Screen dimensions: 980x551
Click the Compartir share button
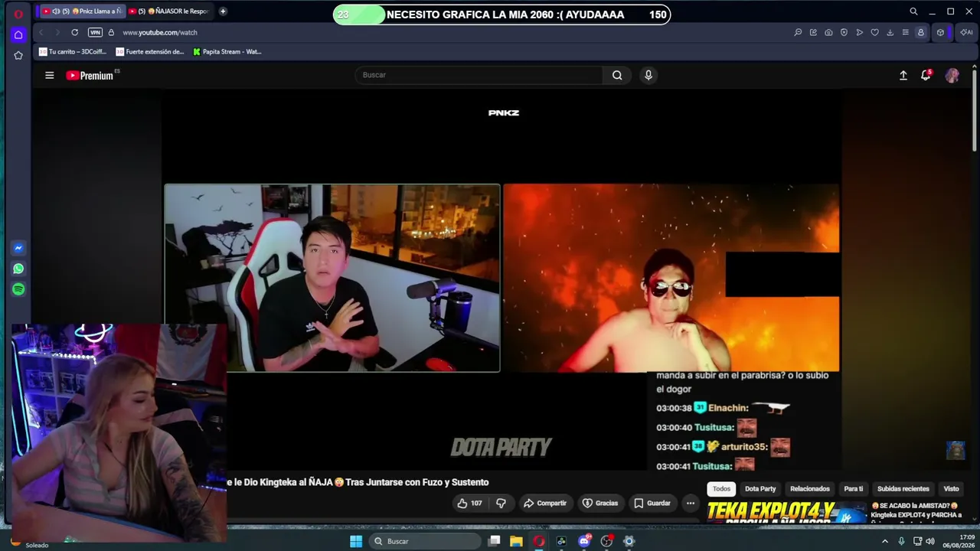click(545, 503)
